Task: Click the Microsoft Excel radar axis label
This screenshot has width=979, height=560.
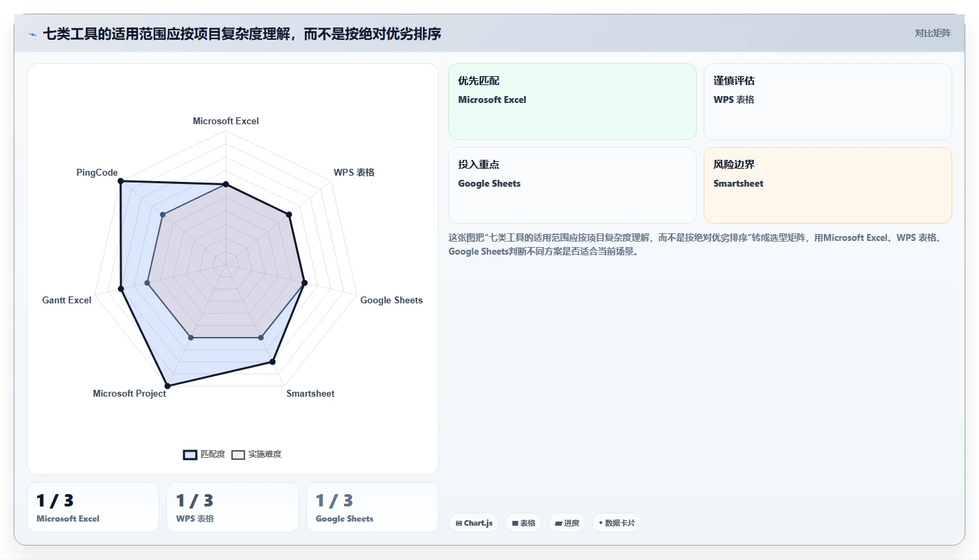Action: point(226,121)
